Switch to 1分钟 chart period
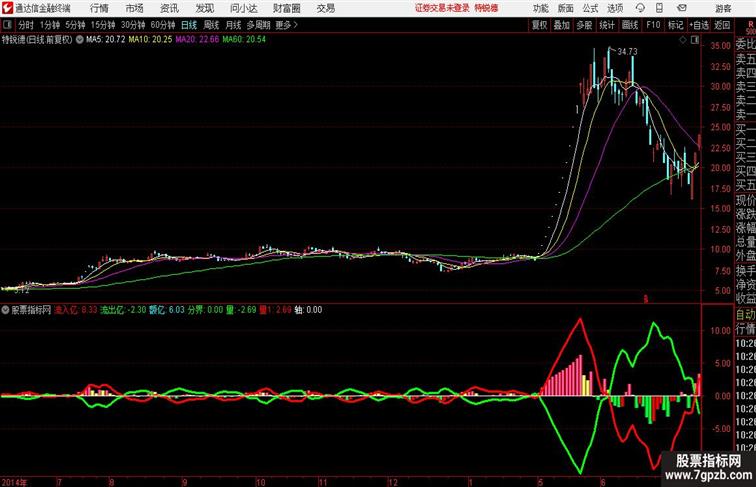Viewport: 756px width, 487px height. coord(50,25)
